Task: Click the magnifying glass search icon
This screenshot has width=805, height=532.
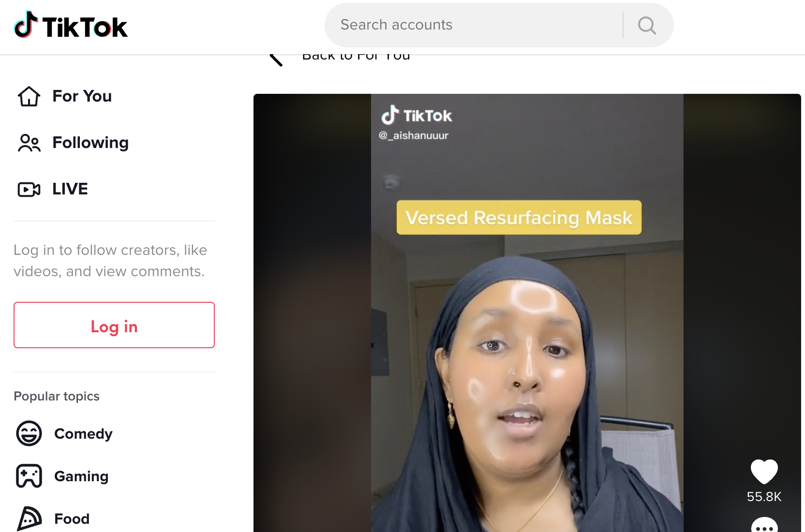Action: coord(647,25)
